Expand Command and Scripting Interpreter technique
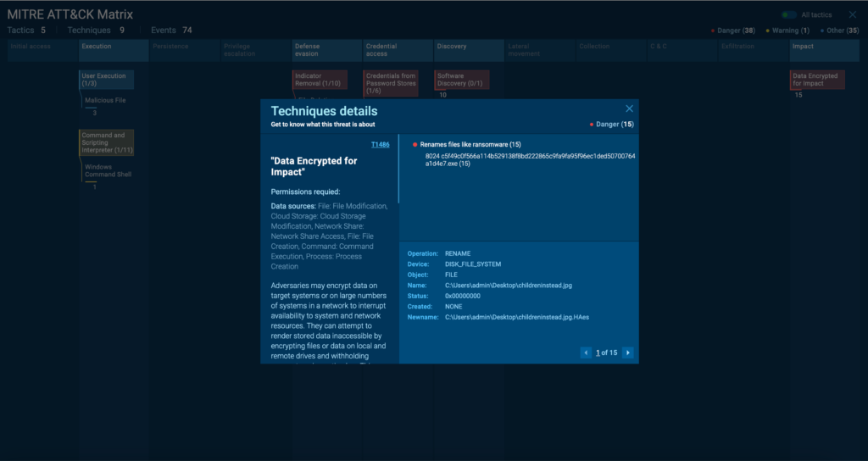The image size is (868, 461). click(106, 142)
